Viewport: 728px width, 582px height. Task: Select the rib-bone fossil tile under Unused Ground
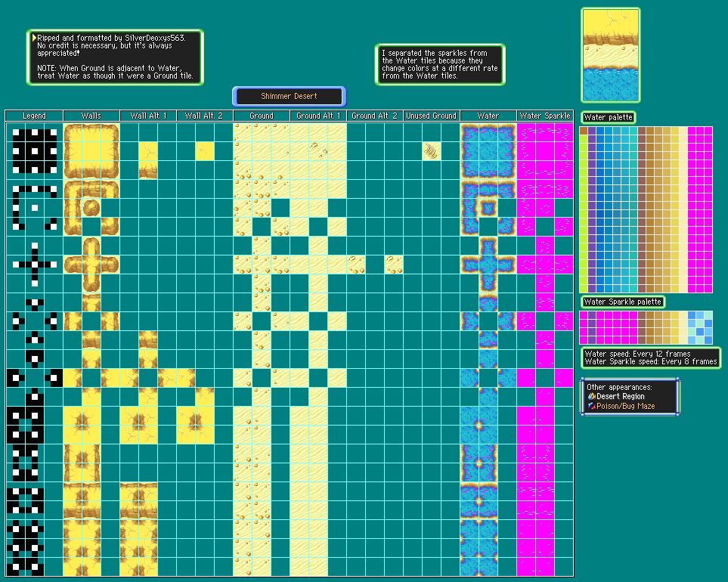point(432,151)
